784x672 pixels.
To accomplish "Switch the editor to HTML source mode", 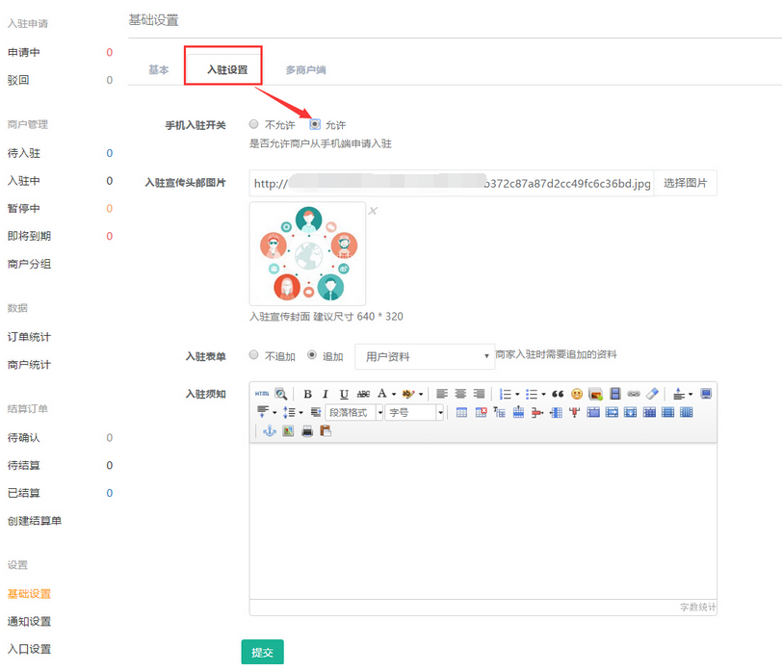I will pos(262,394).
